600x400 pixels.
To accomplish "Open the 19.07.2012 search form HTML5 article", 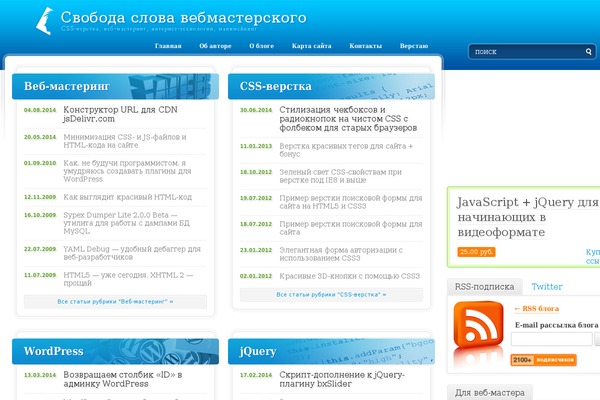I will coord(351,202).
